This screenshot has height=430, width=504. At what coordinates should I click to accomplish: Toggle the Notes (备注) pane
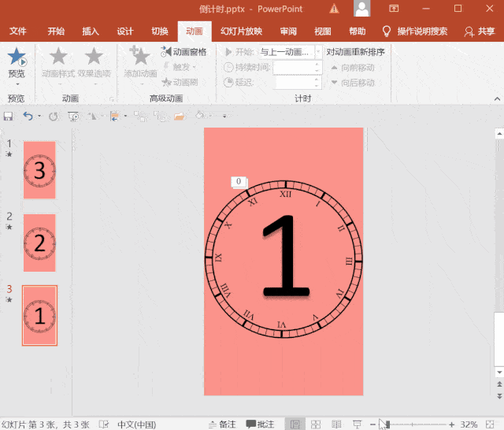pos(221,424)
